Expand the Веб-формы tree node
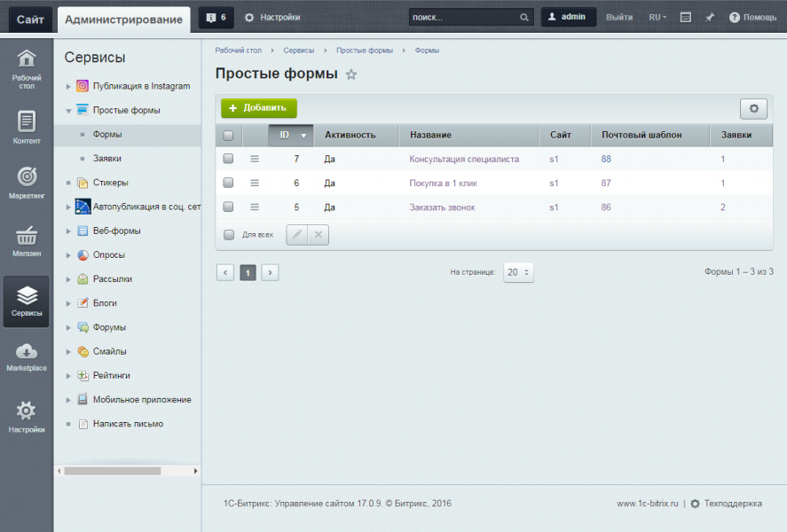Image resolution: width=787 pixels, height=532 pixels. pos(68,231)
